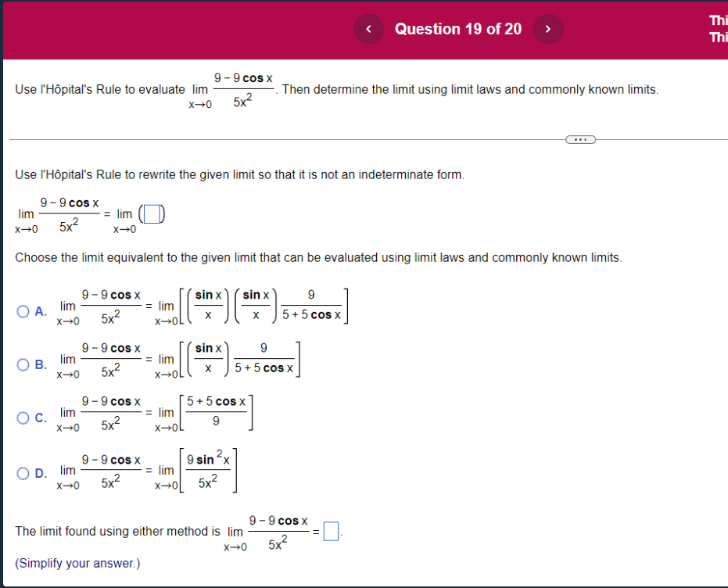Image resolution: width=728 pixels, height=588 pixels.
Task: Expand the ellipsis divider handle
Action: [x=580, y=139]
